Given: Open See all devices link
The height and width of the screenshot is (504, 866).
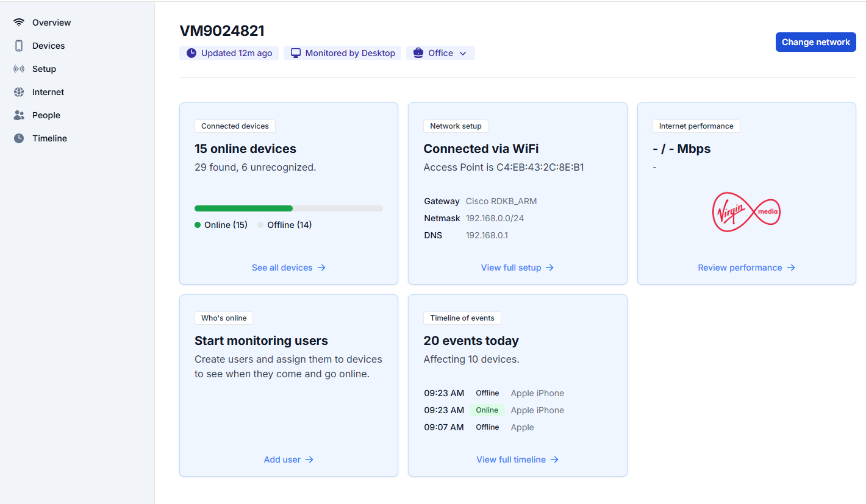Looking at the screenshot, I should coord(288,268).
